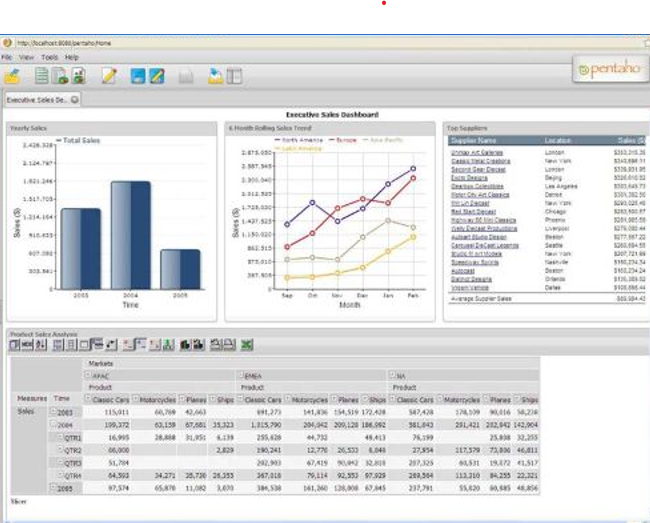Image resolution: width=650 pixels, height=523 pixels.
Task: Expand the EMEA market header
Action: click(x=242, y=375)
